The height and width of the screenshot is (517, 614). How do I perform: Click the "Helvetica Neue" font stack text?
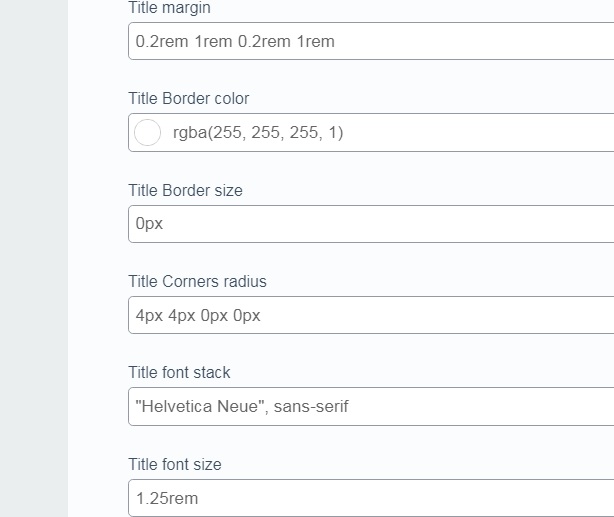pyautogui.click(x=242, y=406)
